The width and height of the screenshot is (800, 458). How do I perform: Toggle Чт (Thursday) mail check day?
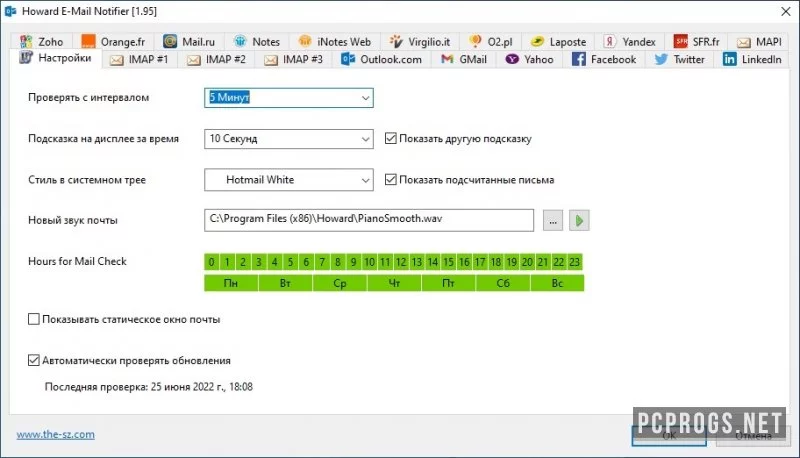(x=394, y=283)
